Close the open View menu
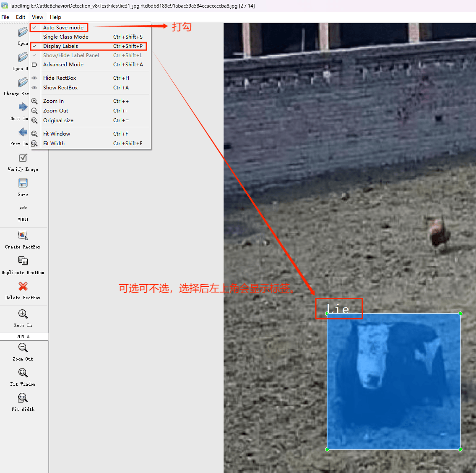The image size is (476, 473). point(38,17)
